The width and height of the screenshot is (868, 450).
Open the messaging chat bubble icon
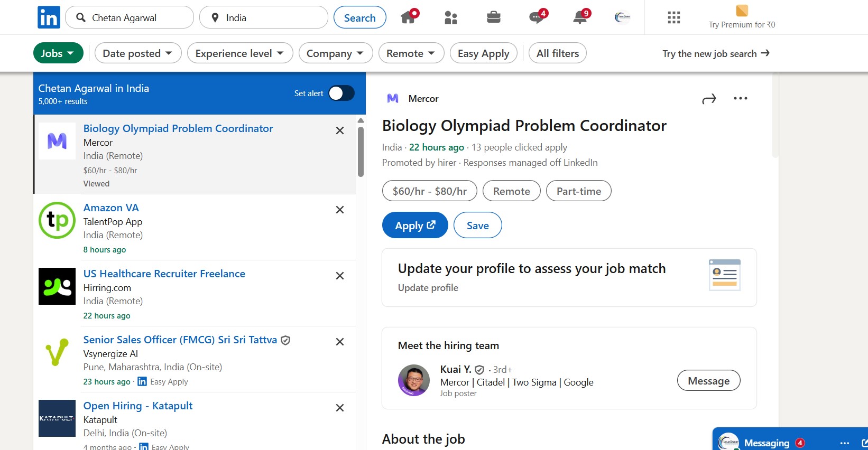point(536,18)
